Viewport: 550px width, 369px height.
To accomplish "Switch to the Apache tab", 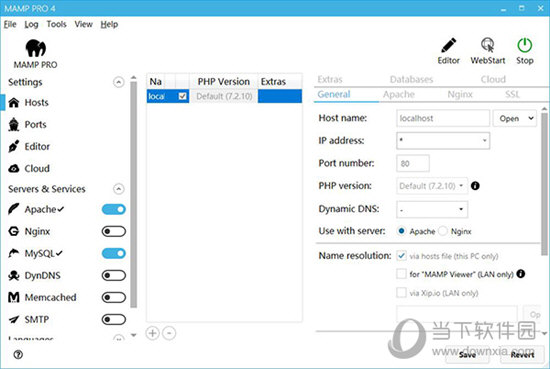I will pyautogui.click(x=399, y=94).
